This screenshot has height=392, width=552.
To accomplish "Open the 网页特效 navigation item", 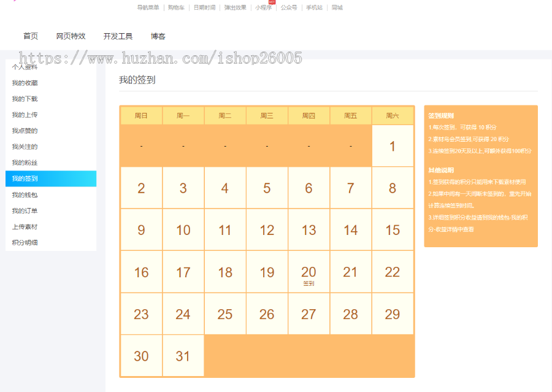I will [x=71, y=36].
